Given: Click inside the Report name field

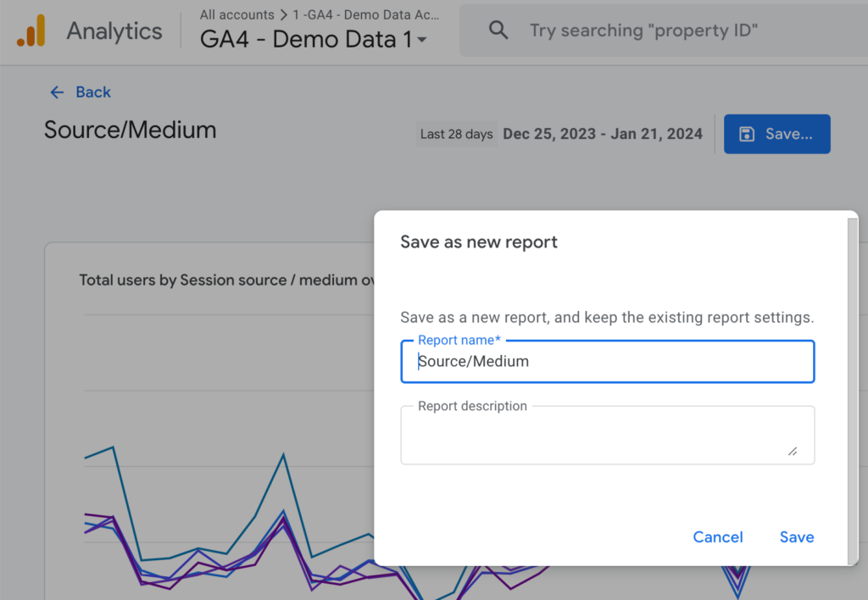Looking at the screenshot, I should point(607,361).
